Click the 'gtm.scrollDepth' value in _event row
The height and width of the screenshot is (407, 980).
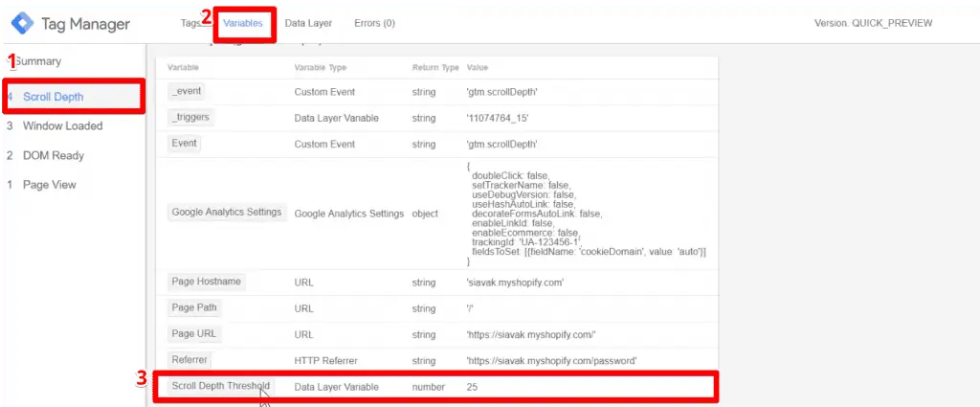(x=502, y=92)
